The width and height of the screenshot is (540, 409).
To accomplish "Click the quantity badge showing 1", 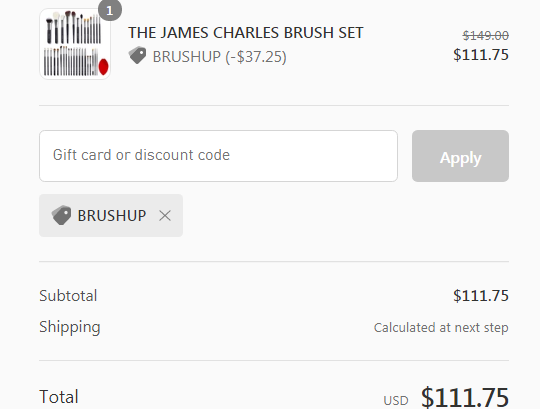I will pyautogui.click(x=110, y=11).
